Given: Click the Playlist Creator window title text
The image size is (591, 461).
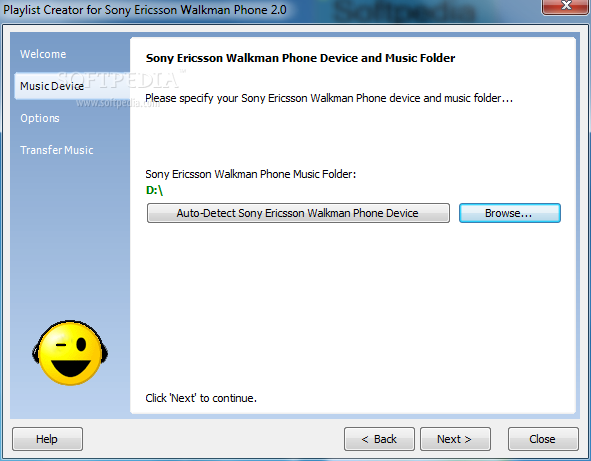Looking at the screenshot, I should [145, 10].
